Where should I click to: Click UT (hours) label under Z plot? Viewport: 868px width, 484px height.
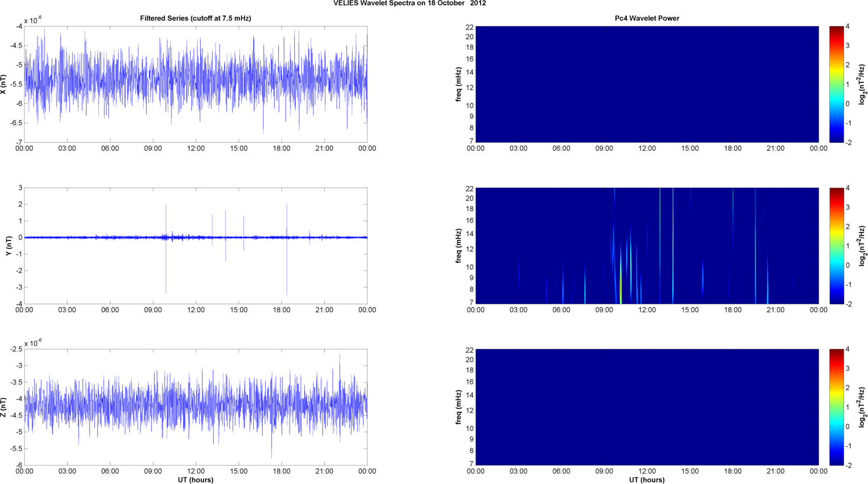pyautogui.click(x=195, y=479)
